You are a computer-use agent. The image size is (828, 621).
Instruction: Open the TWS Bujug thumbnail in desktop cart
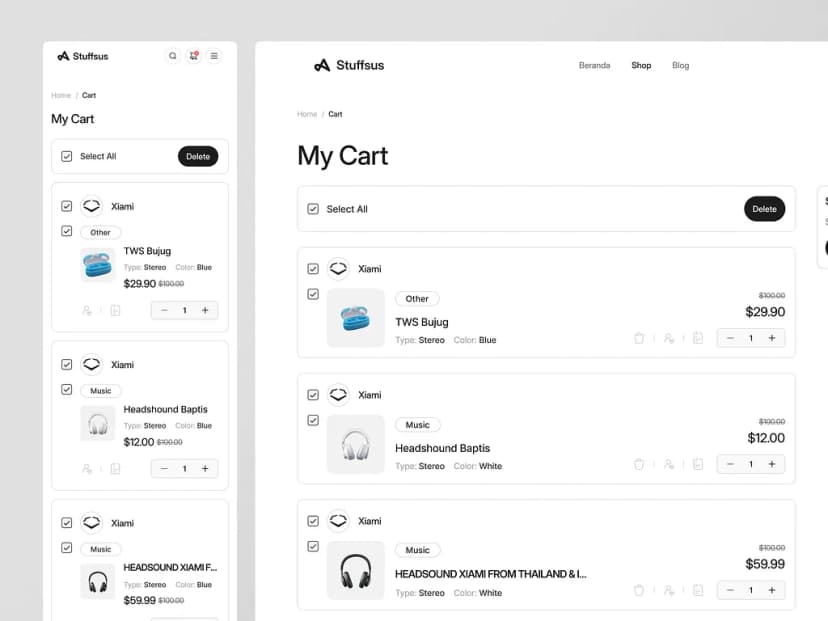pos(356,318)
